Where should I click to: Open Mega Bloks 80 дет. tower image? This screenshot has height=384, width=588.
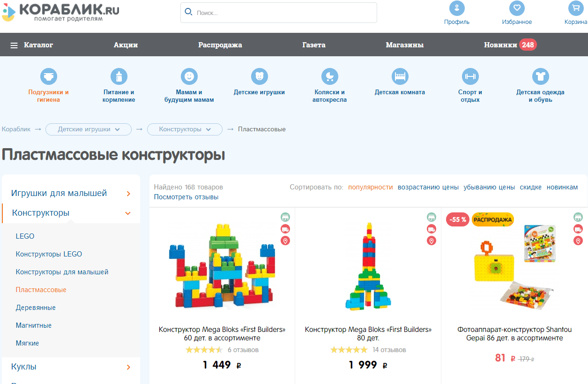coord(368,266)
